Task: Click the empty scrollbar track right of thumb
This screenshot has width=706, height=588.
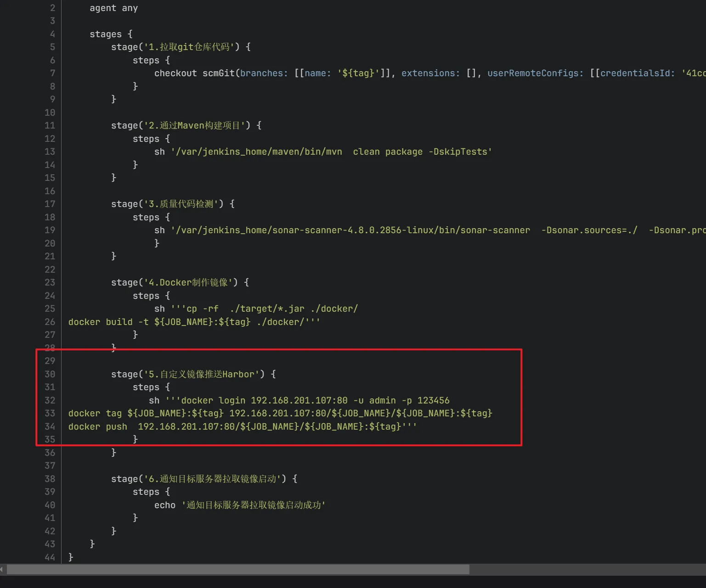Action: 587,570
